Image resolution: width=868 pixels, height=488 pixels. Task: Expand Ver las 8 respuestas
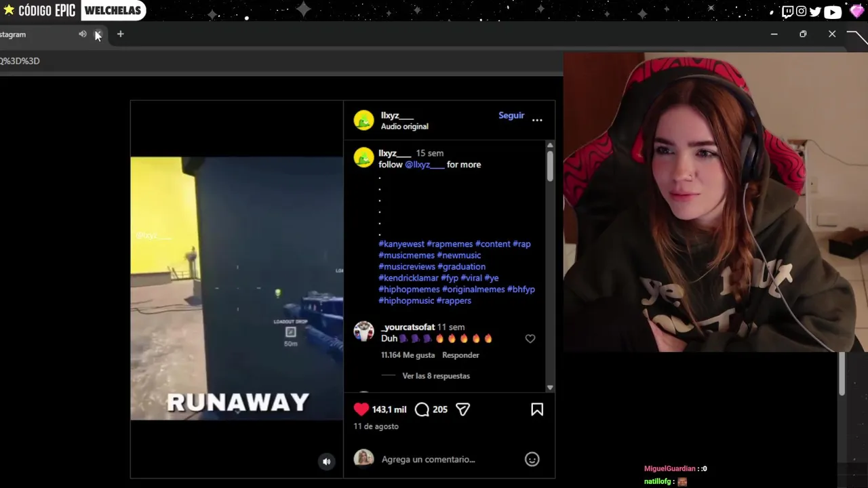[x=436, y=376]
